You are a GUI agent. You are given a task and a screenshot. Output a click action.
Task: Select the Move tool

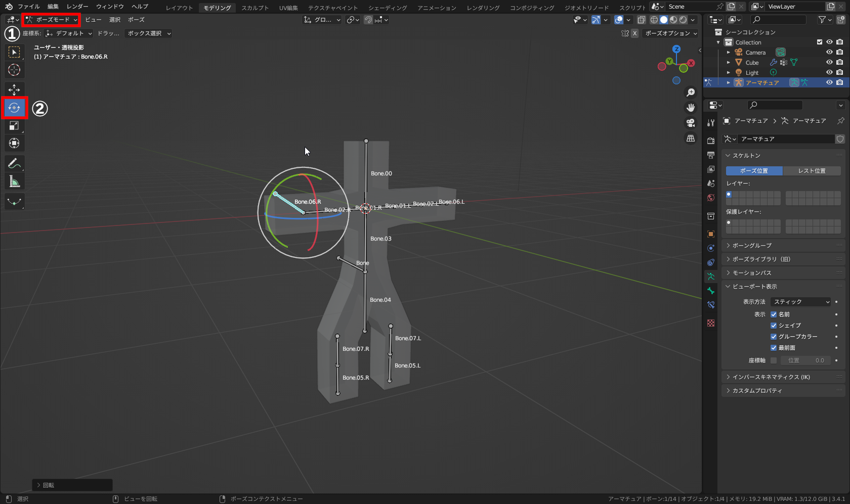point(14,90)
